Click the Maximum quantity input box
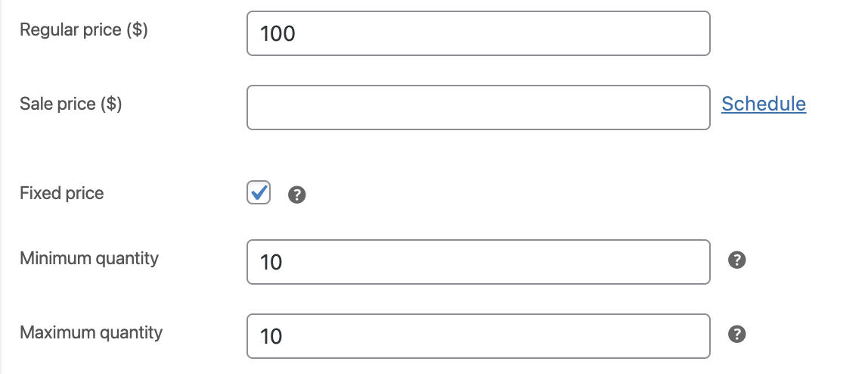The width and height of the screenshot is (868, 374). click(478, 335)
